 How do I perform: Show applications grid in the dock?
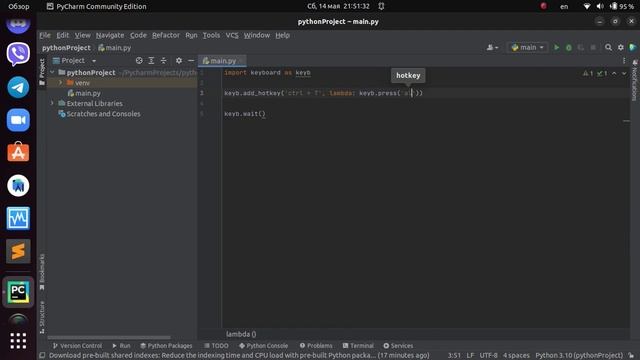[18, 341]
